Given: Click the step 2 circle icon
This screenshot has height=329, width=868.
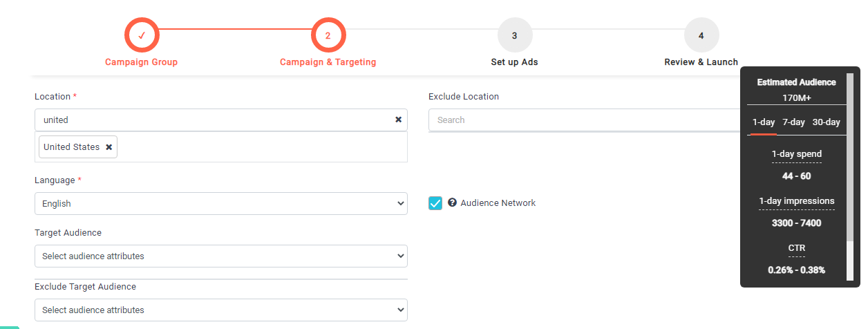Looking at the screenshot, I should 328,36.
